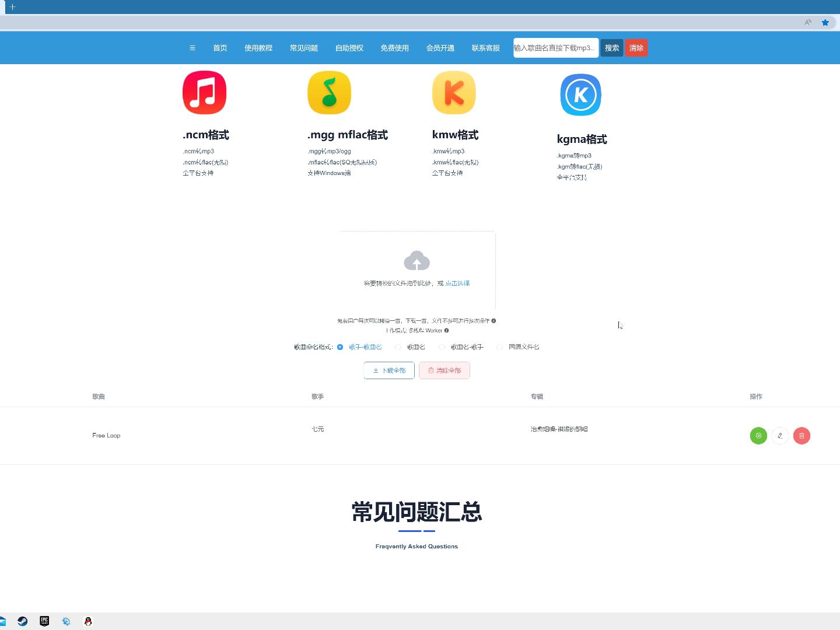Click the 操作 column header

[x=756, y=397]
